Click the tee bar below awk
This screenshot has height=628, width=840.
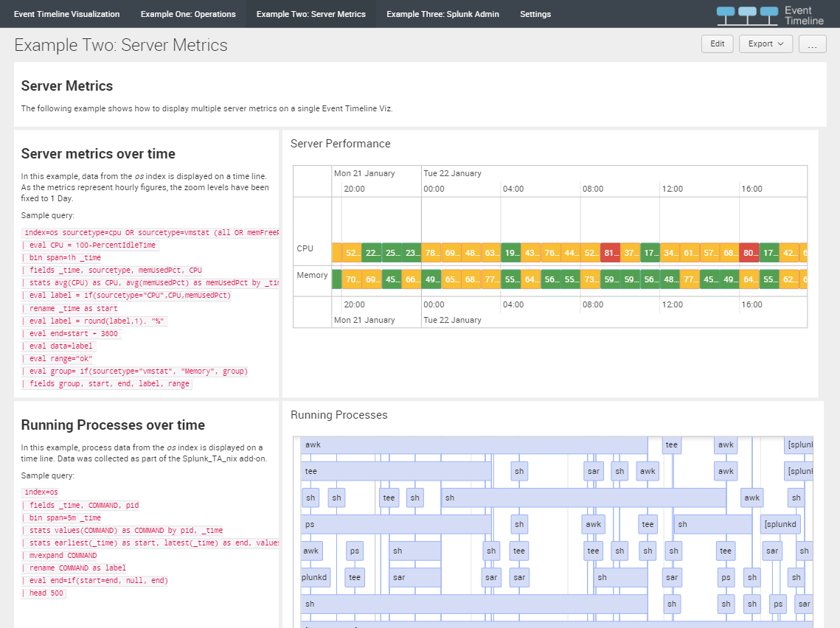point(391,471)
